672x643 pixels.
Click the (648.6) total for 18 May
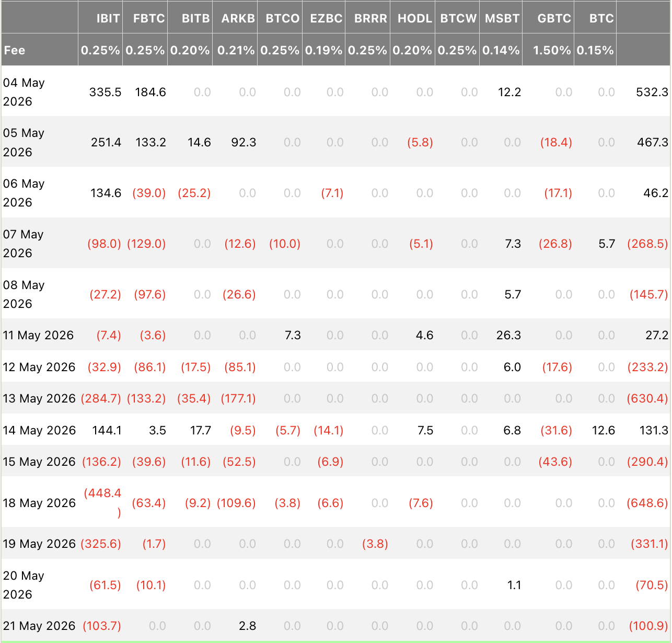click(648, 503)
